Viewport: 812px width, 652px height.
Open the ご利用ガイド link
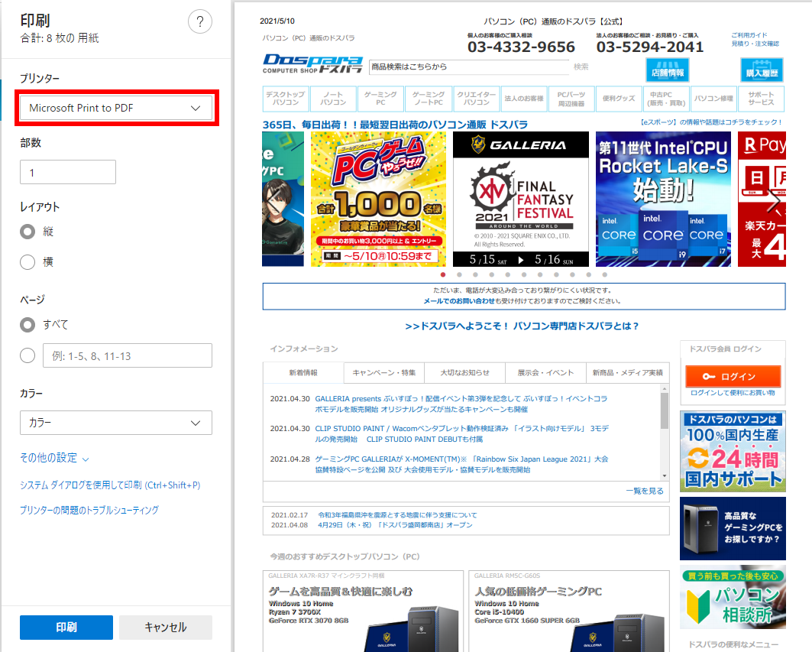click(x=749, y=35)
